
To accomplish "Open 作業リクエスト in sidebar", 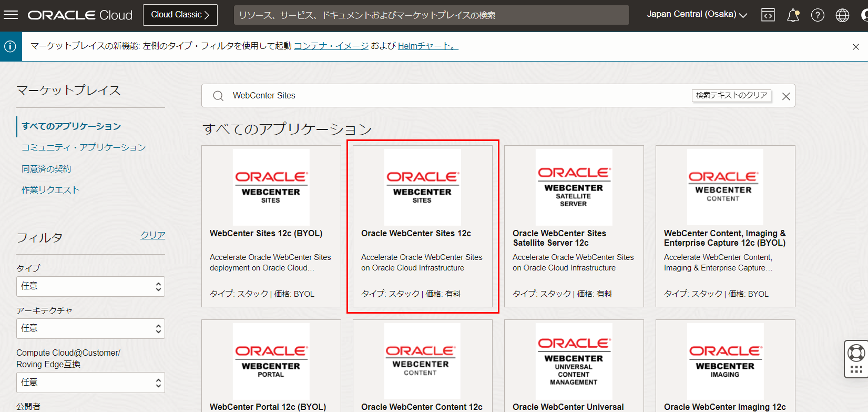I will [50, 190].
